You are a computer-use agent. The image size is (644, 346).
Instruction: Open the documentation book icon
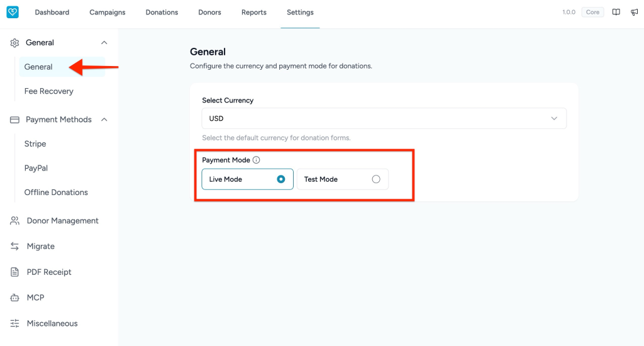tap(616, 12)
